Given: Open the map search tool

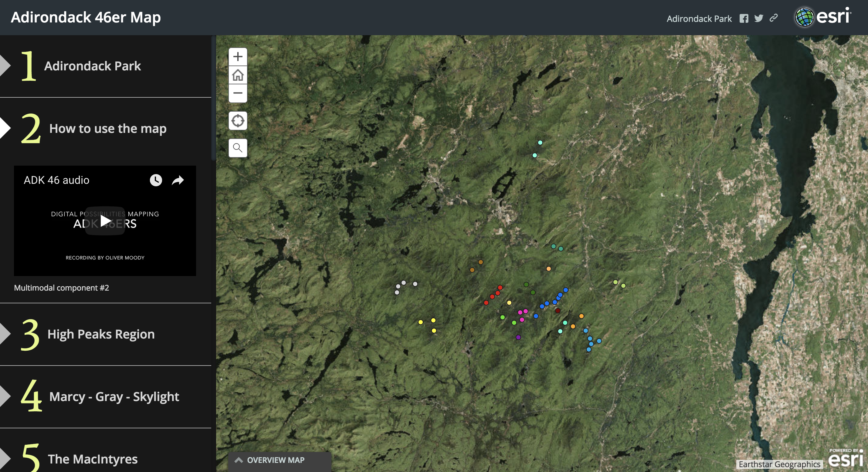Looking at the screenshot, I should tap(238, 148).
